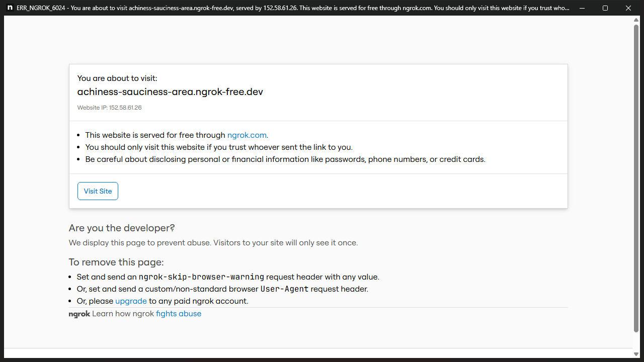This screenshot has height=362, width=644.
Task: Click the scrollbar up arrow
Action: [636, 20]
